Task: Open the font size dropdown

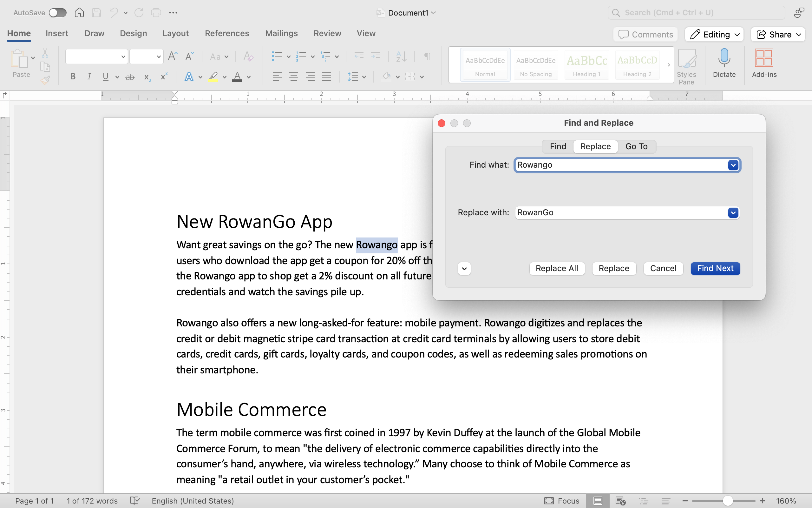Action: [x=158, y=57]
